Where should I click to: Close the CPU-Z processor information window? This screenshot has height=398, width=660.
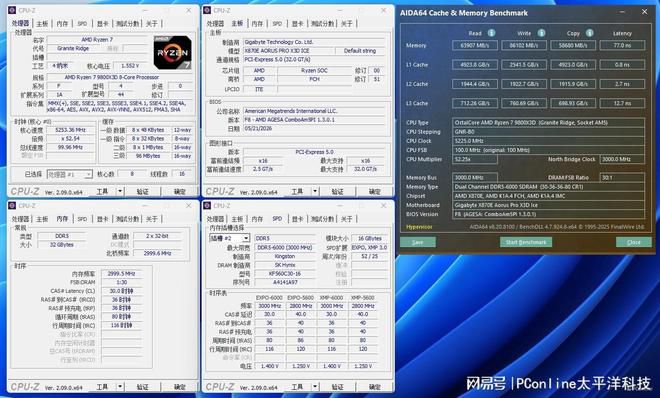point(189,10)
